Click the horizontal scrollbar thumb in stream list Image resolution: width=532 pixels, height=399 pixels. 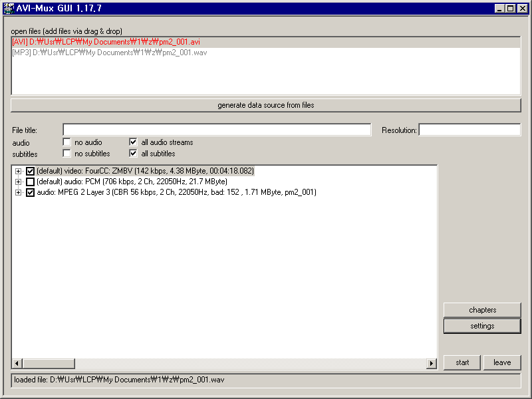pyautogui.click(x=49, y=363)
